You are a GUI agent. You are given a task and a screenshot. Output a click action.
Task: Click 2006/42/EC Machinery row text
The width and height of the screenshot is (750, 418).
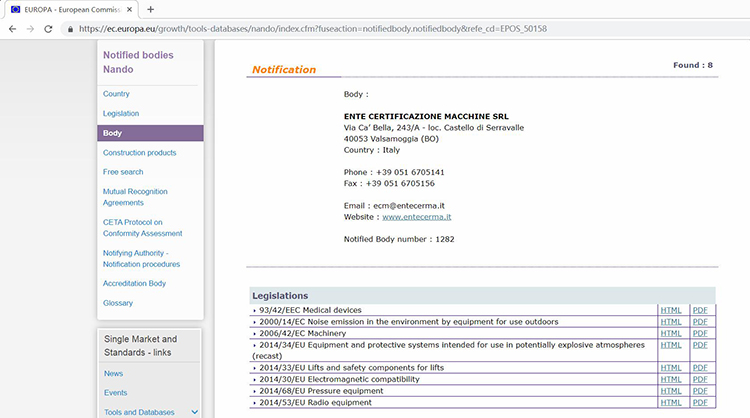tap(303, 333)
